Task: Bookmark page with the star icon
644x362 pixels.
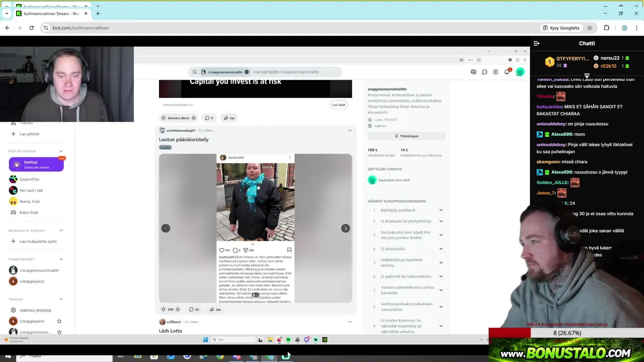Action: [x=590, y=28]
